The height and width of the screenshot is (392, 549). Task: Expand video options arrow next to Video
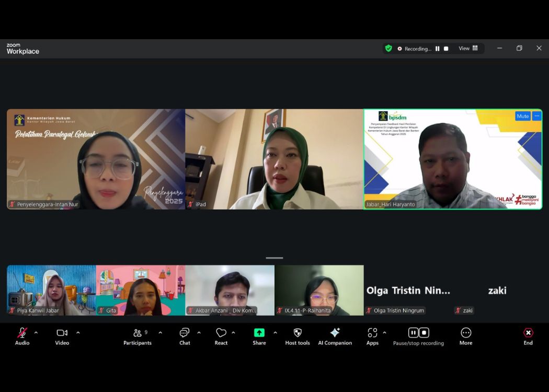78,332
